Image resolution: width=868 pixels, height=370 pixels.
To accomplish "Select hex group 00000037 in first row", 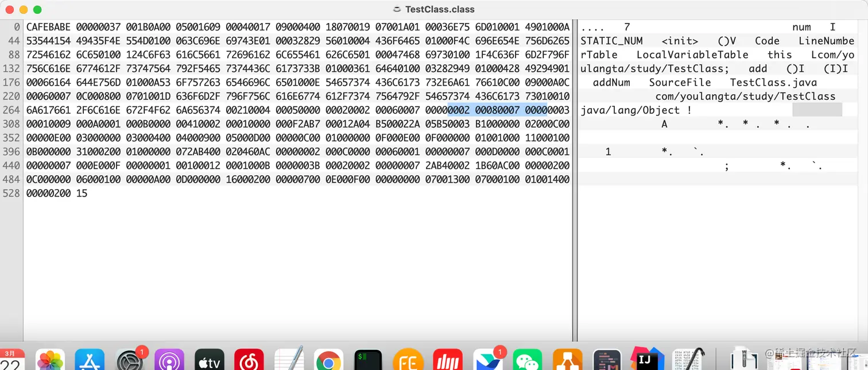I will click(98, 27).
